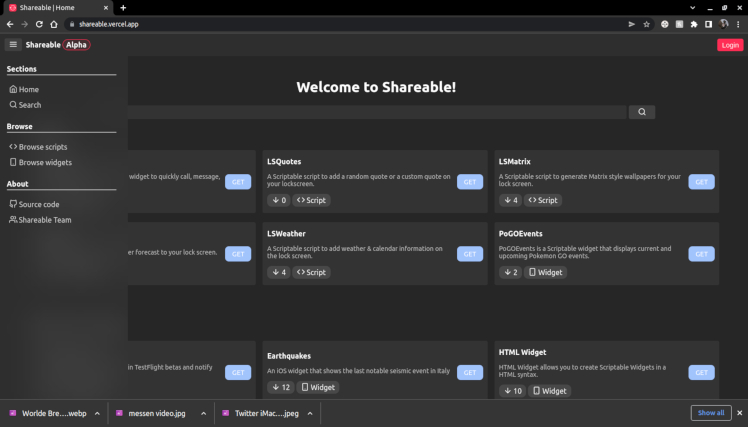Bookmark this page with the star icon
Viewport: 748px width, 427px height.
[647, 24]
